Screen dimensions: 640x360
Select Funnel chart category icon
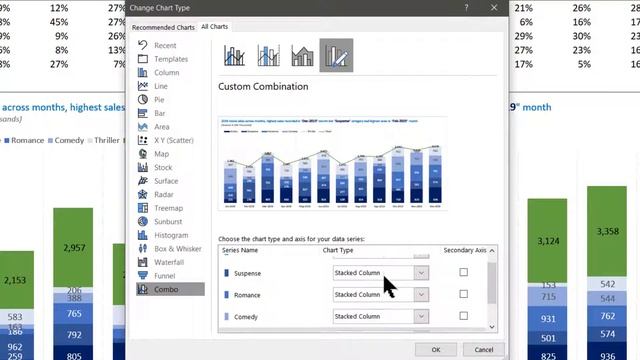142,276
